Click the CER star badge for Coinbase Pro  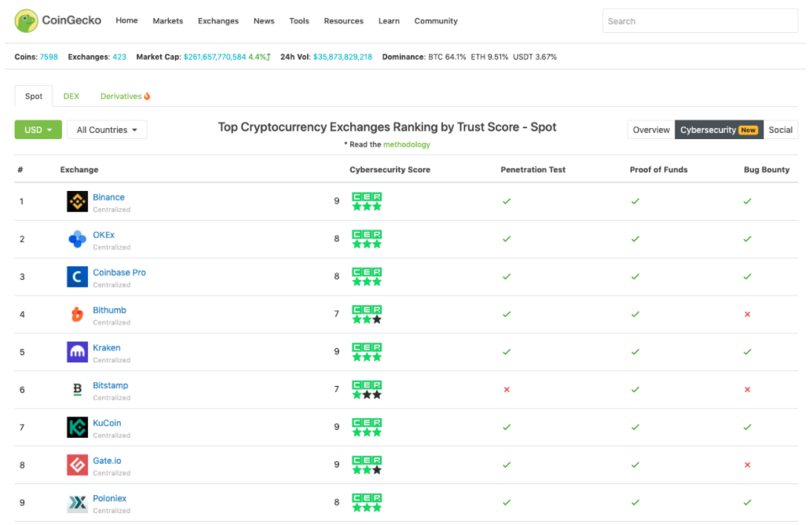click(367, 277)
